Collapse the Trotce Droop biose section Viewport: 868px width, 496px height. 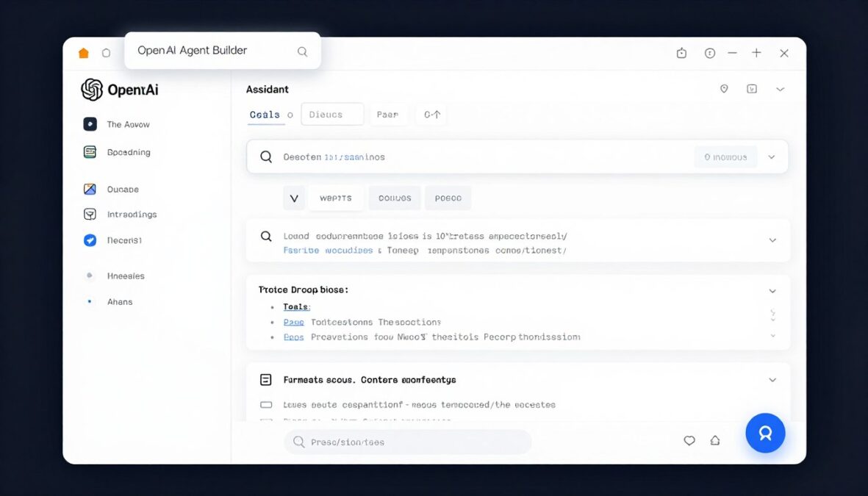click(772, 290)
